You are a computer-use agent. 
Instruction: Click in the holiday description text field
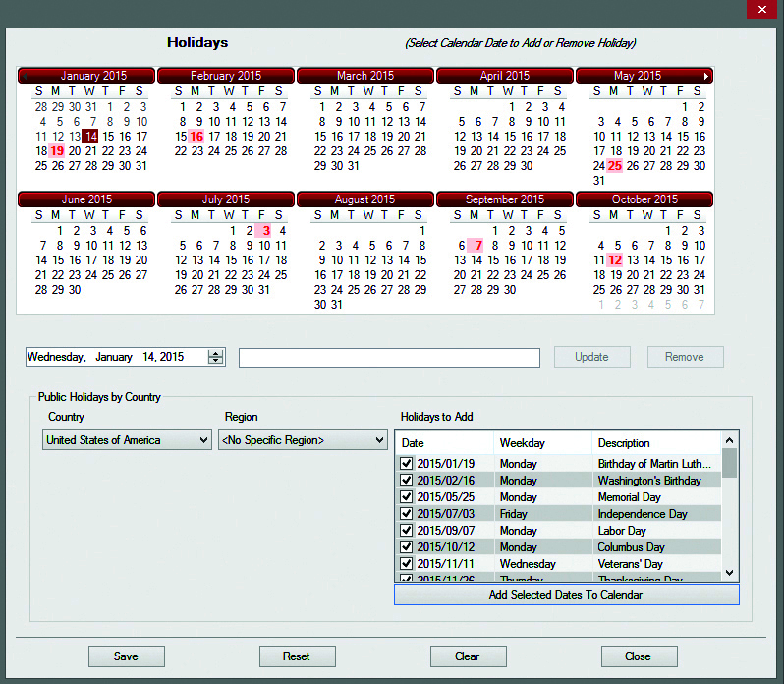(389, 358)
